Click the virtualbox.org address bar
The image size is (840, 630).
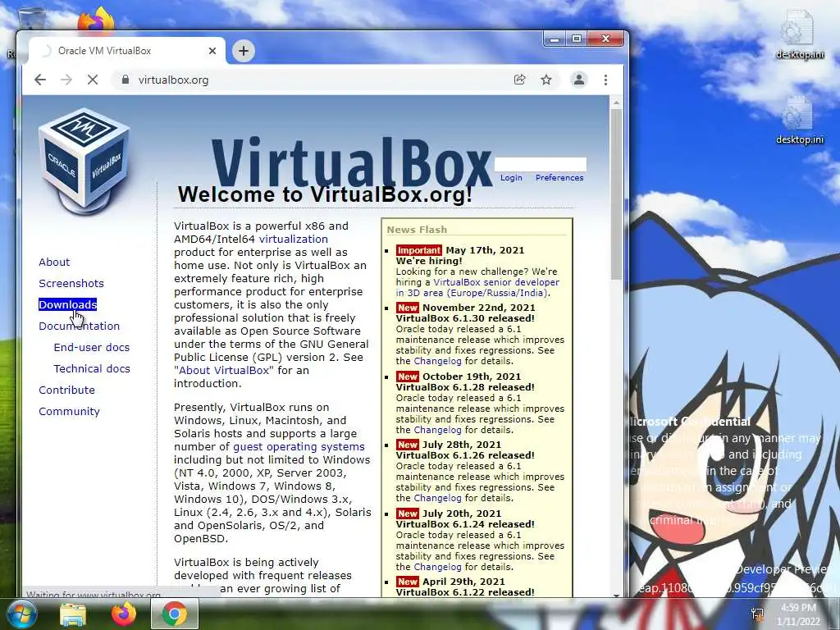coord(316,80)
